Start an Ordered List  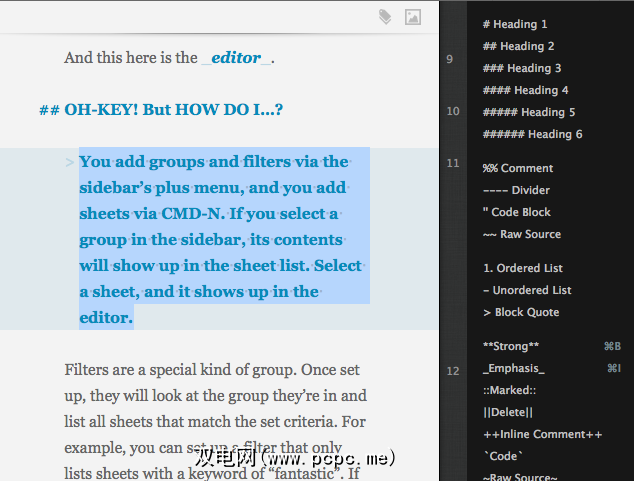(x=522, y=268)
